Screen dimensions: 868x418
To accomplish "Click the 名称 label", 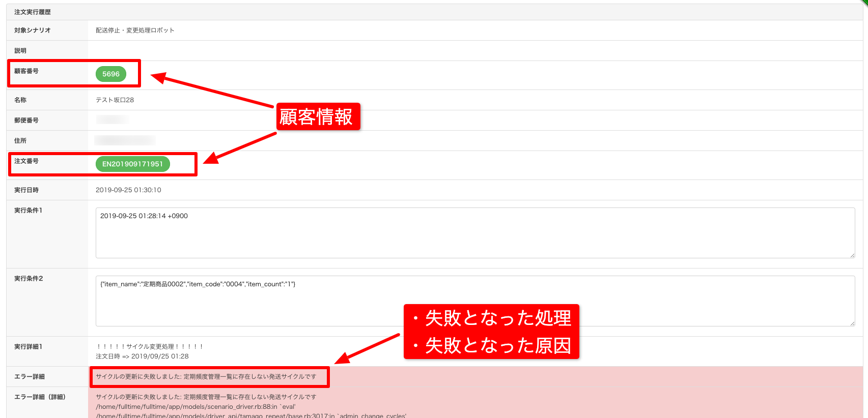I will [20, 100].
